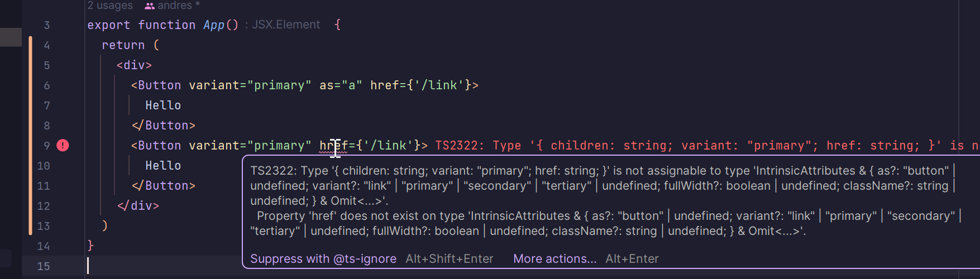Place the cursor on the App function name

[213, 25]
